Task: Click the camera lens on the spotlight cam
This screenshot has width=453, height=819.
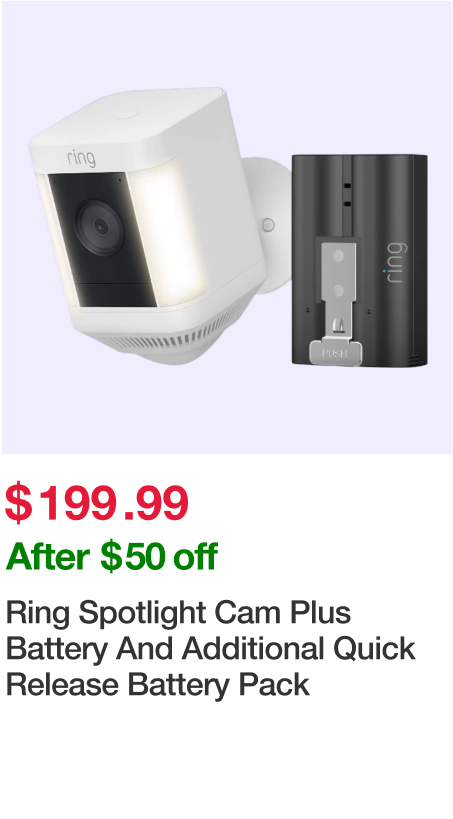Action: (x=99, y=226)
